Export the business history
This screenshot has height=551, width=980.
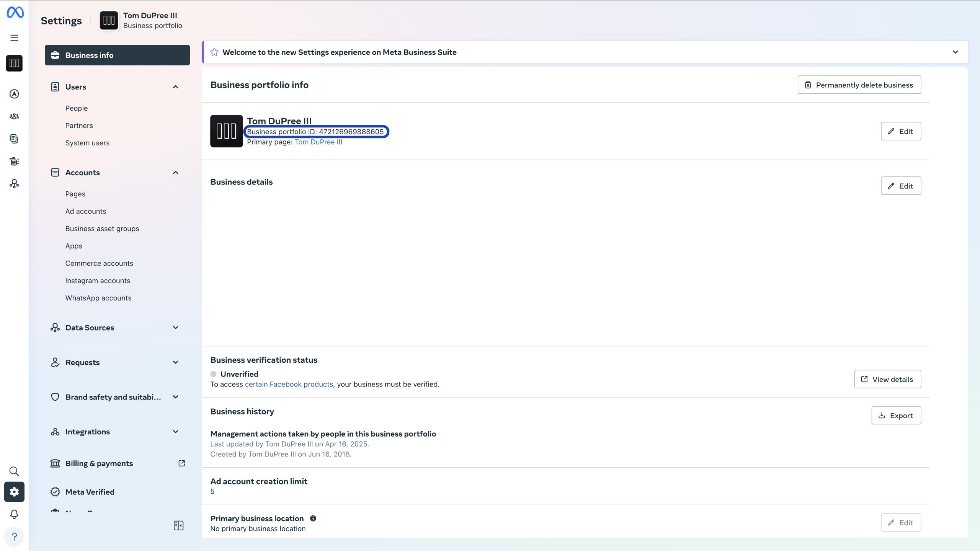896,416
